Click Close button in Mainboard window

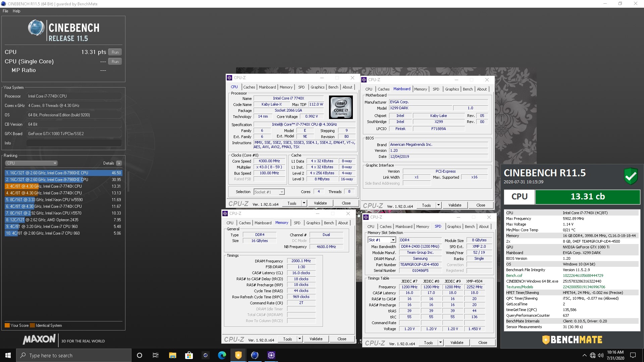pos(481,205)
